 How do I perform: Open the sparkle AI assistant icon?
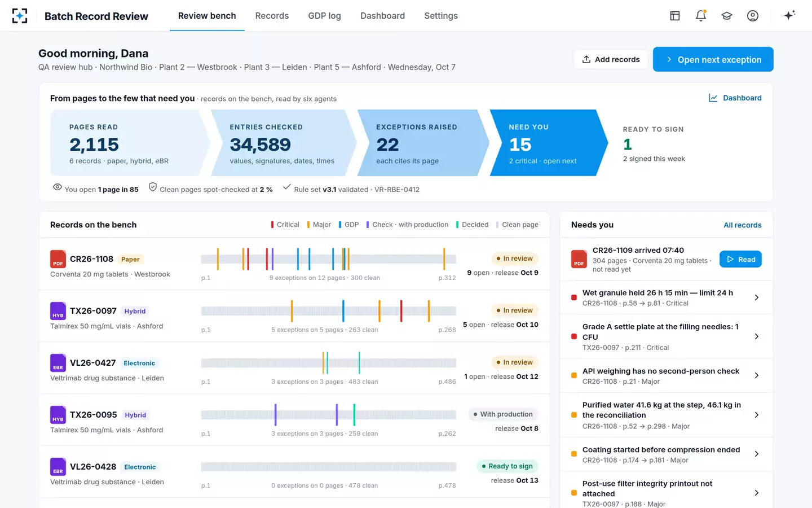click(x=789, y=15)
